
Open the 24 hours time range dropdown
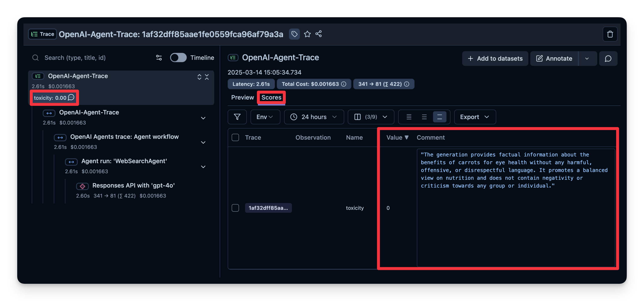[x=314, y=117]
